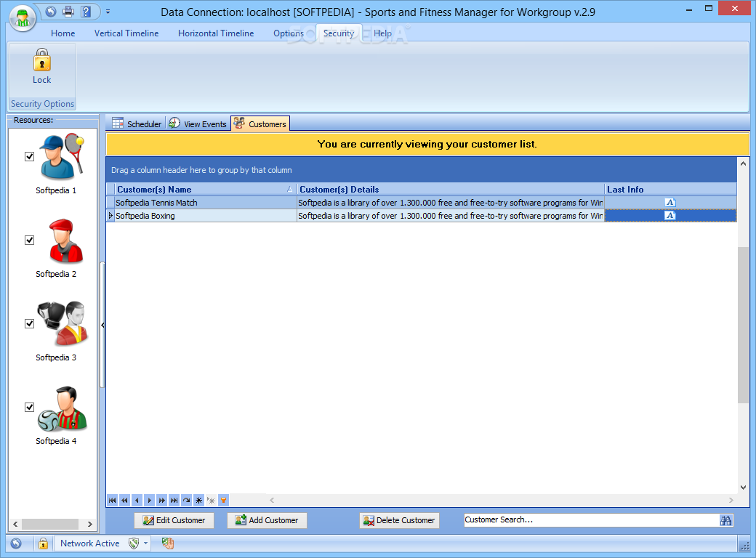Click the Softpedia 4 soccer player icon

[x=63, y=408]
